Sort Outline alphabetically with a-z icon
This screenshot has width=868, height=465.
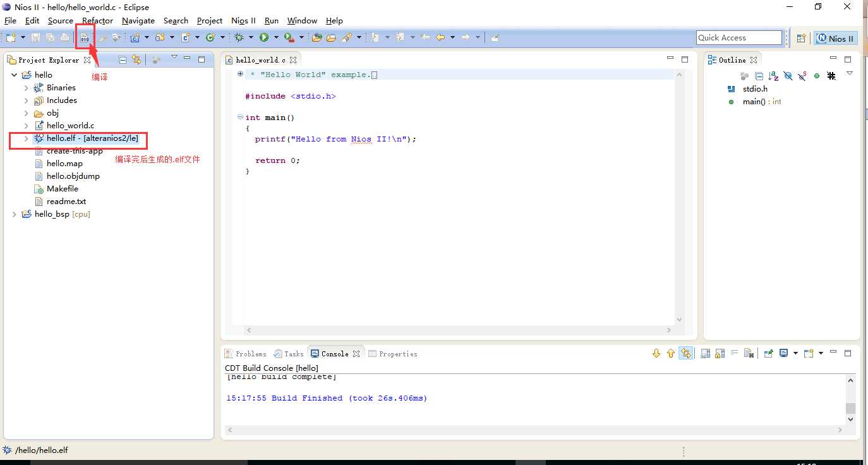pos(773,76)
